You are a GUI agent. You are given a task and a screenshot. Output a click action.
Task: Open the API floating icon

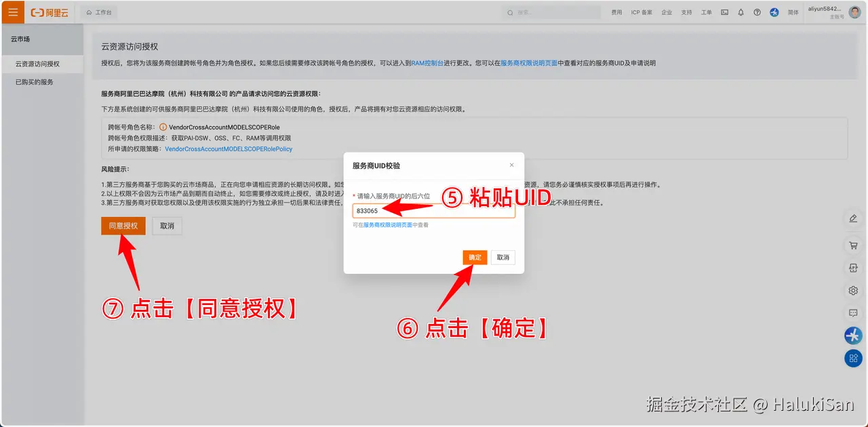point(853,268)
